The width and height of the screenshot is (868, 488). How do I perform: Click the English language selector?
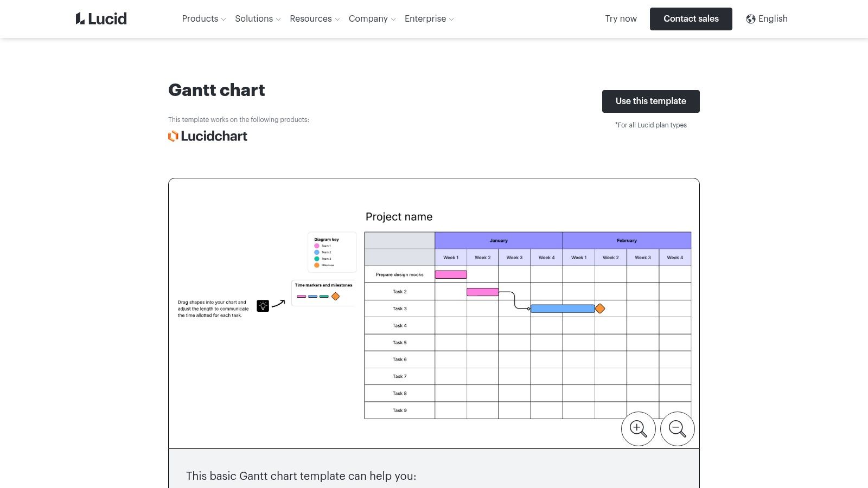click(773, 18)
